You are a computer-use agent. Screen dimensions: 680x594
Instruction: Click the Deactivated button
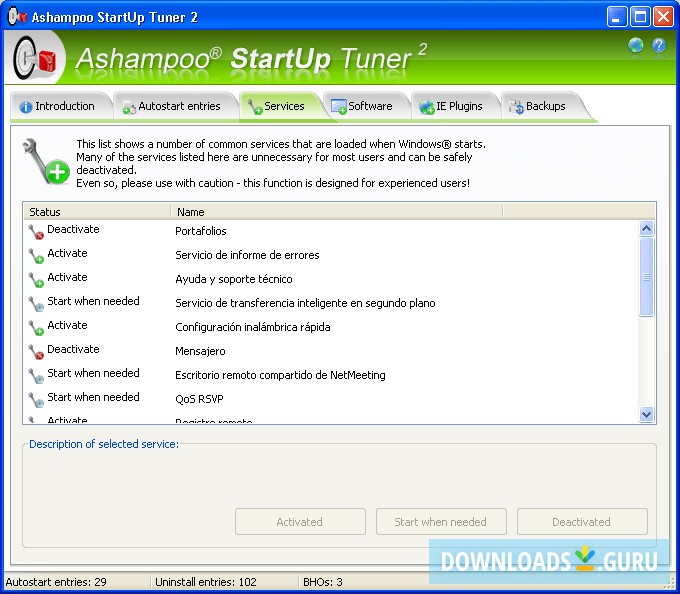coord(582,522)
